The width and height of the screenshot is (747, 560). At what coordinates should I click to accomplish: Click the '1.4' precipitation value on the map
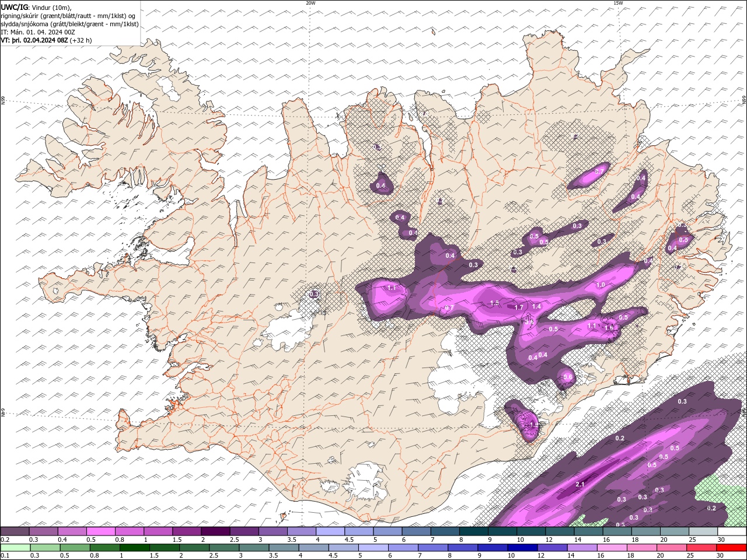click(536, 306)
